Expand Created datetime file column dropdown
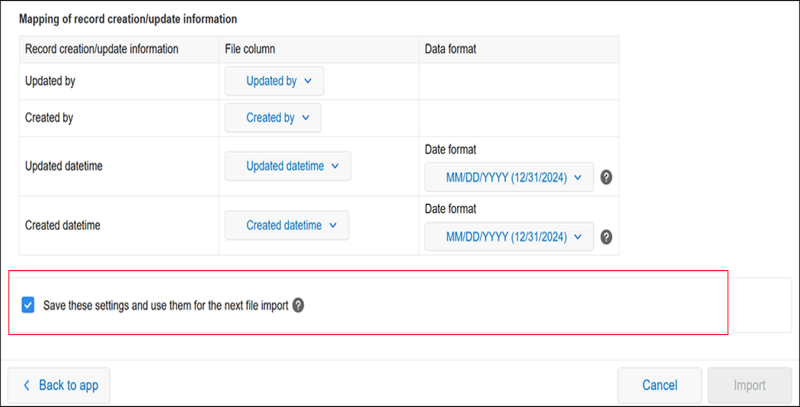 (286, 226)
